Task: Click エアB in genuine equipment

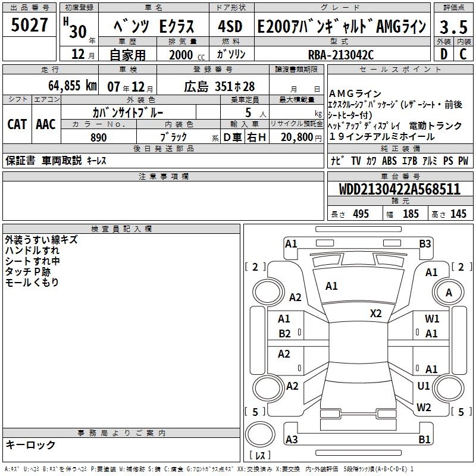Action: (409, 161)
